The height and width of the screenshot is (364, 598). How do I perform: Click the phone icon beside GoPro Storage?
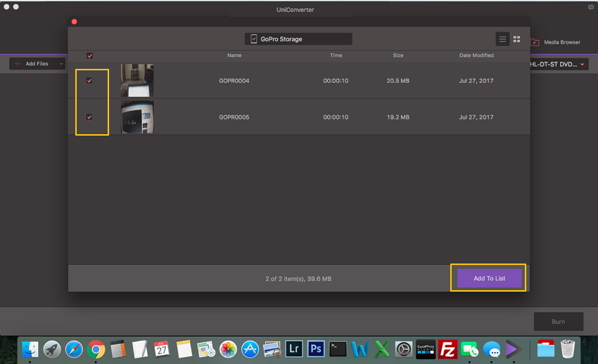253,39
